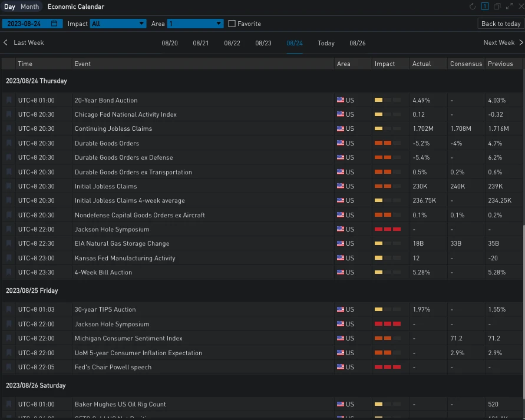Viewport: 525px width, 420px height.
Task: Click the Jackson Hole Symposium high-impact bar indicator
Action: (x=387, y=229)
